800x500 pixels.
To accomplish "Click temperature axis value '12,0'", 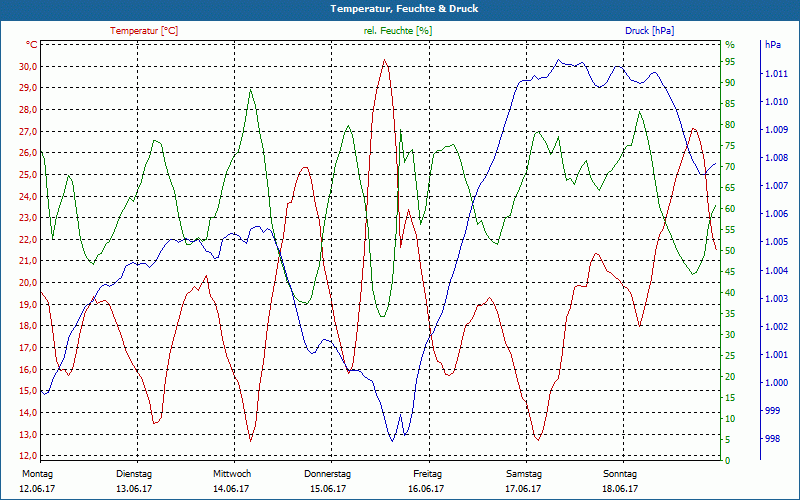I will click(28, 456).
